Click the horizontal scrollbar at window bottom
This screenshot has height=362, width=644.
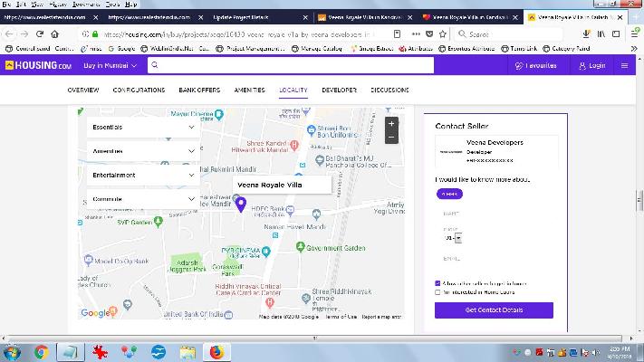[x=316, y=338]
